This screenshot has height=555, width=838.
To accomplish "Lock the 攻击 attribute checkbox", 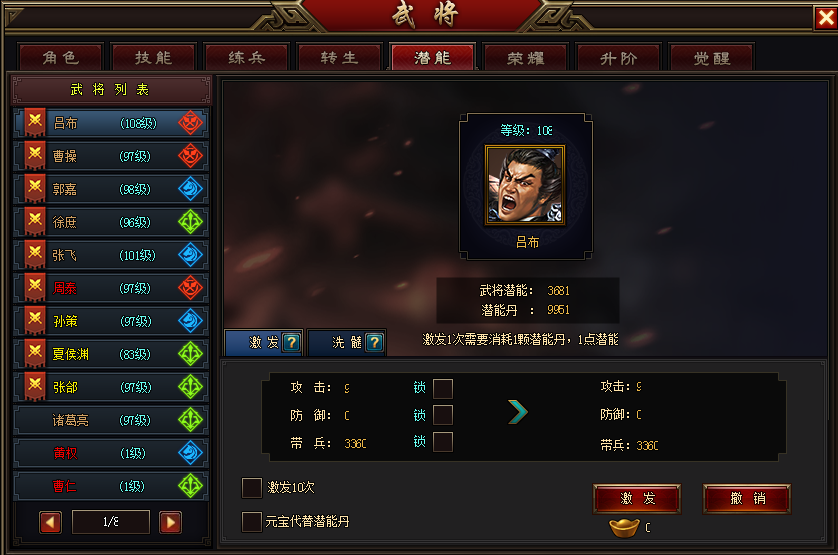I will click(x=443, y=389).
